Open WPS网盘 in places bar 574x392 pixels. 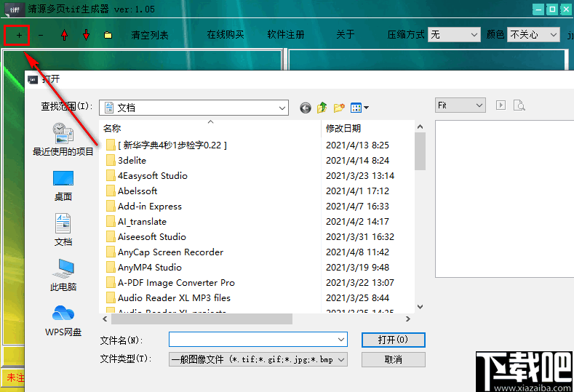(63, 321)
